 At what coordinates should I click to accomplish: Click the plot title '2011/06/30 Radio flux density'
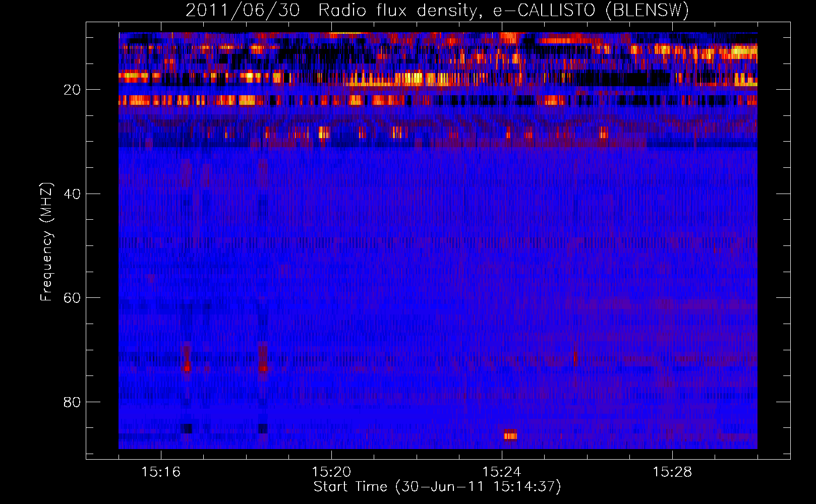(x=331, y=10)
